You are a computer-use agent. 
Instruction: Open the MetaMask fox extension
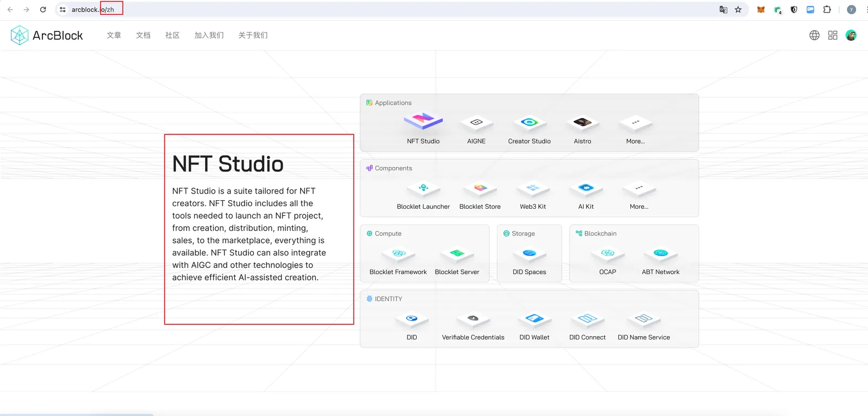pos(761,10)
